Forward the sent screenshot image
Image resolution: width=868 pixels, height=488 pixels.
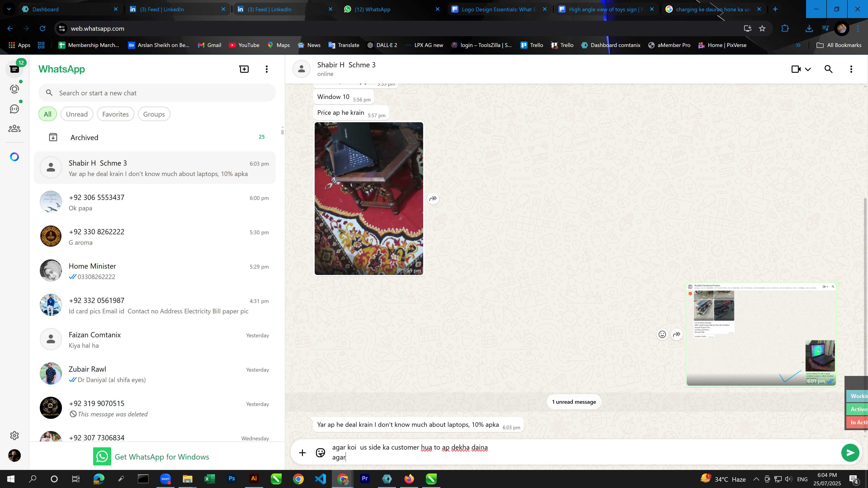pyautogui.click(x=677, y=334)
